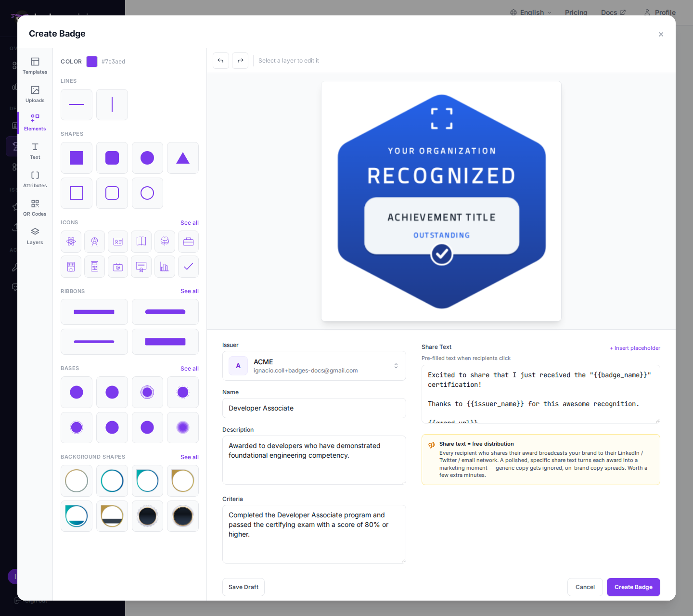The height and width of the screenshot is (616, 693).
Task: Add the thick rectangular ribbon
Action: [165, 342]
